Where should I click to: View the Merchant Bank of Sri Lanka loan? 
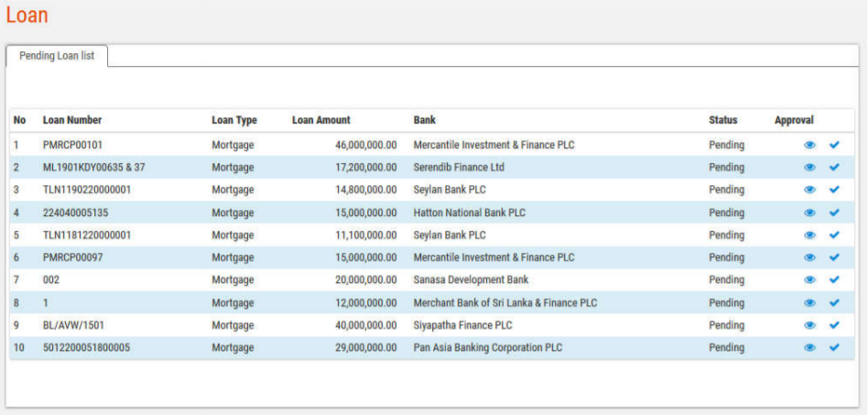(x=809, y=303)
